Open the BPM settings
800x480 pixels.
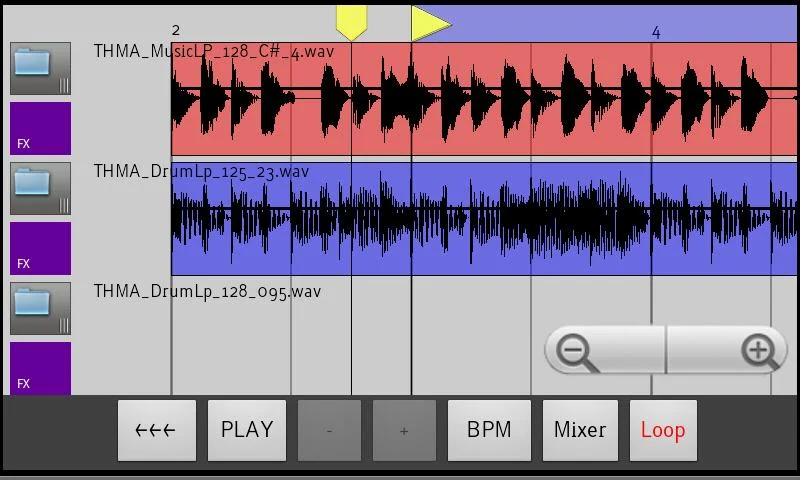tap(489, 430)
